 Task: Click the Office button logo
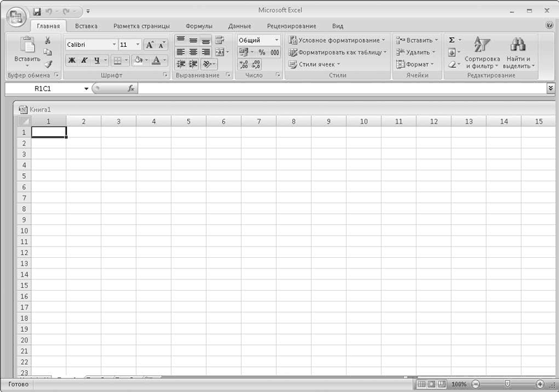pyautogui.click(x=15, y=15)
